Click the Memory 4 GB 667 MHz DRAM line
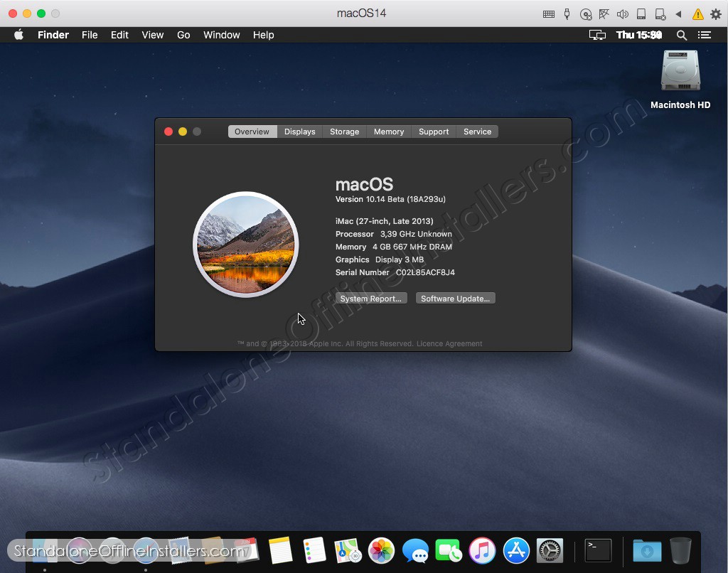The width and height of the screenshot is (728, 573). (394, 247)
